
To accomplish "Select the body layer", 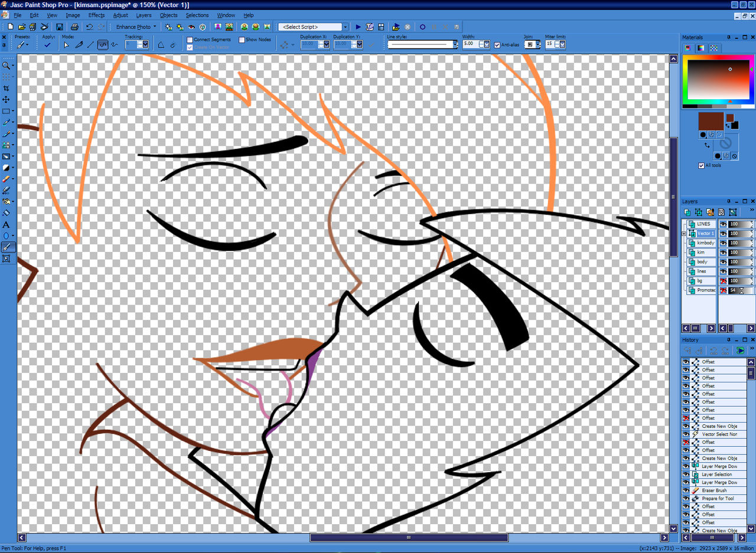I will point(701,262).
